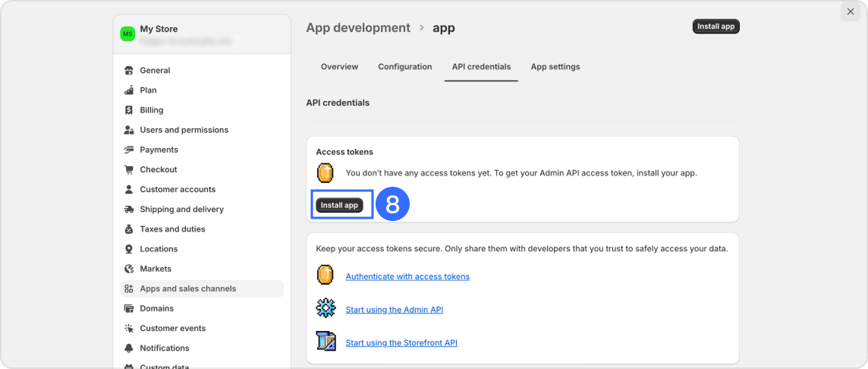This screenshot has height=369, width=868.
Task: Switch to the Overview tab
Action: pos(339,67)
